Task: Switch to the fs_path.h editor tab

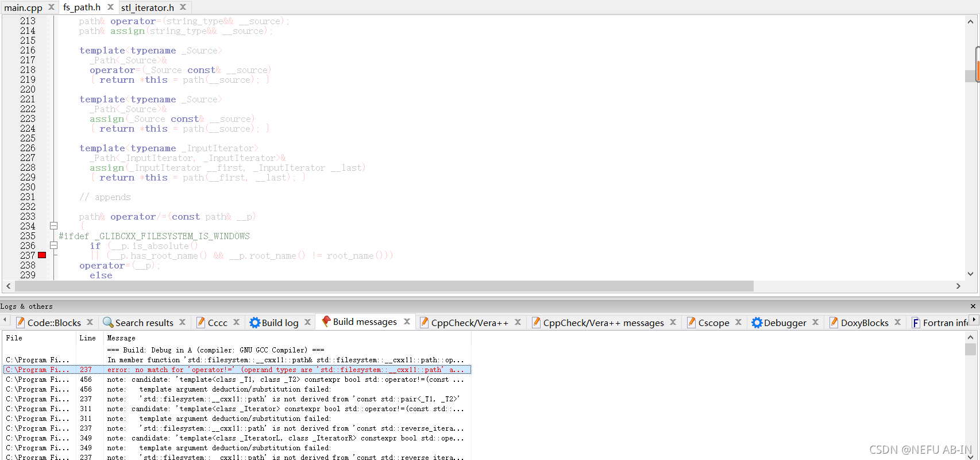Action: [x=82, y=7]
